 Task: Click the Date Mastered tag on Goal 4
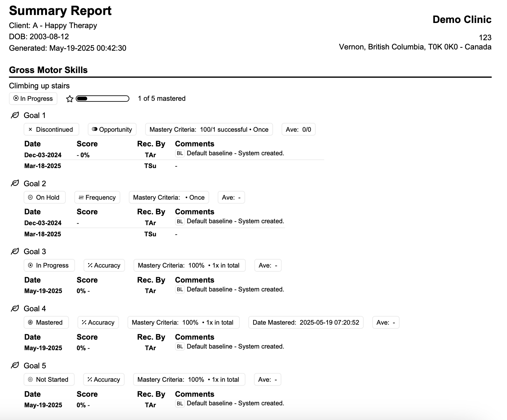[306, 322]
